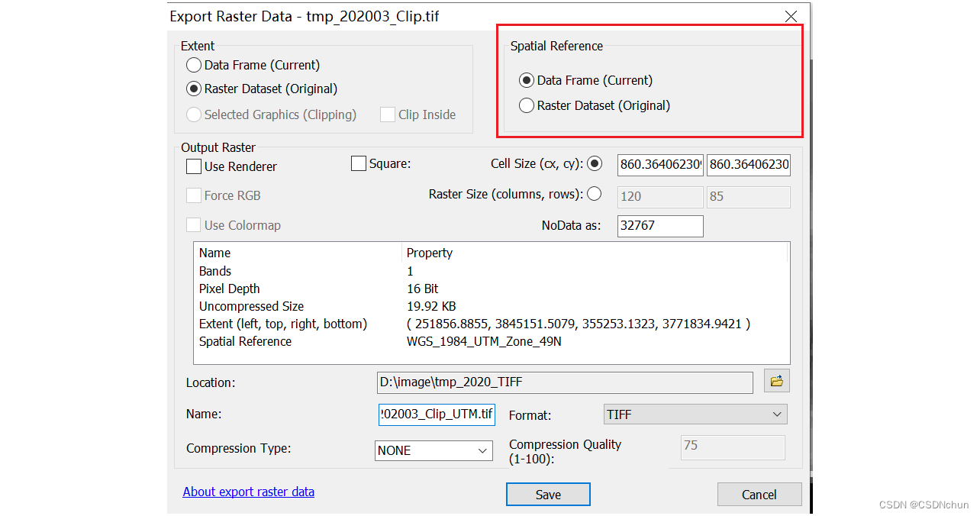Click the NoData as value field
This screenshot has width=980, height=516.
660,226
